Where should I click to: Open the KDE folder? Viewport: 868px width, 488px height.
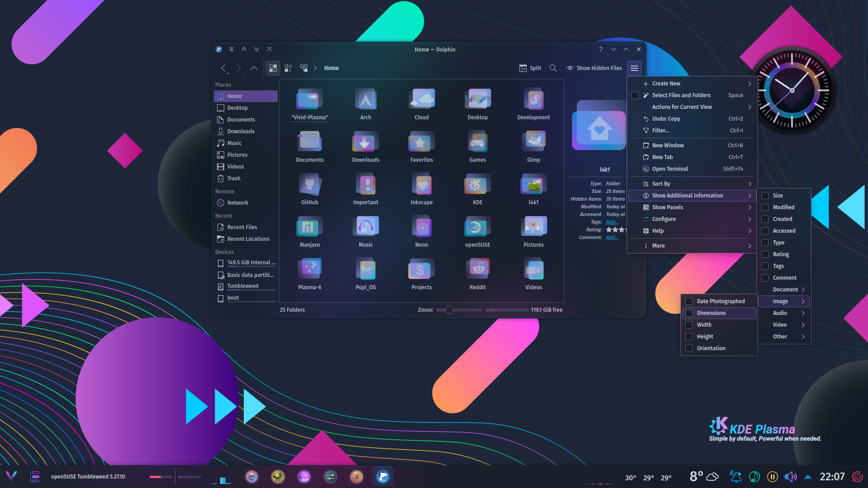tap(477, 190)
